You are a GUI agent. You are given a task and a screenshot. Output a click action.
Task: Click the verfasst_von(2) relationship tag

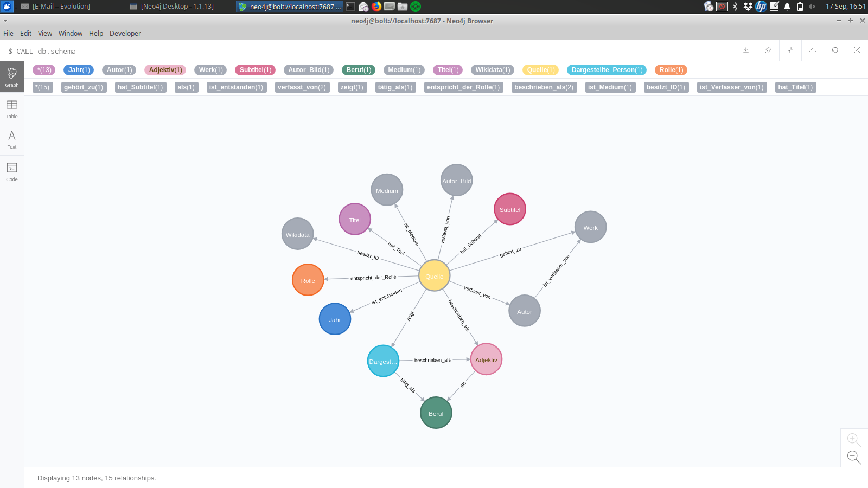click(302, 87)
